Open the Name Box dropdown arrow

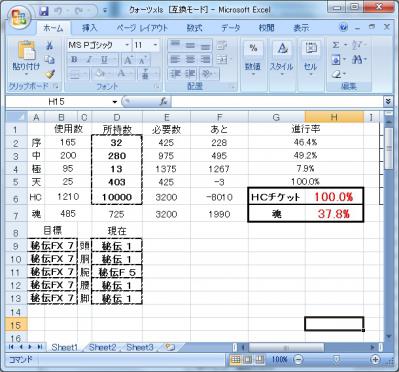[115, 102]
